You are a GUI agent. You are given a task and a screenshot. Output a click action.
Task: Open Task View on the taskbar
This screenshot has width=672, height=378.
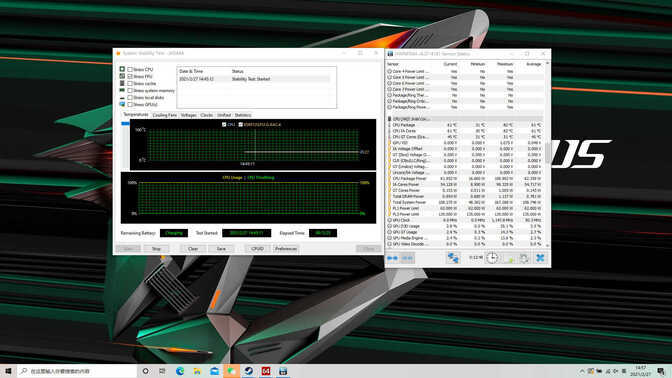(x=162, y=371)
